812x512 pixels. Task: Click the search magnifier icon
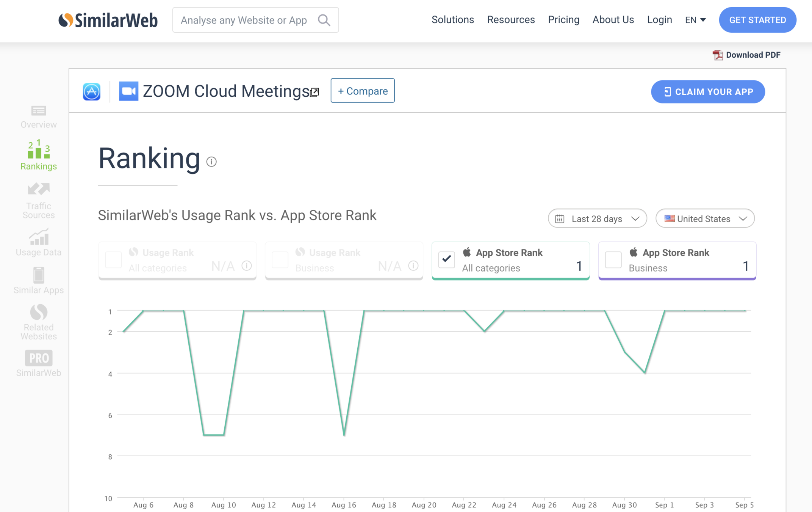coord(324,20)
